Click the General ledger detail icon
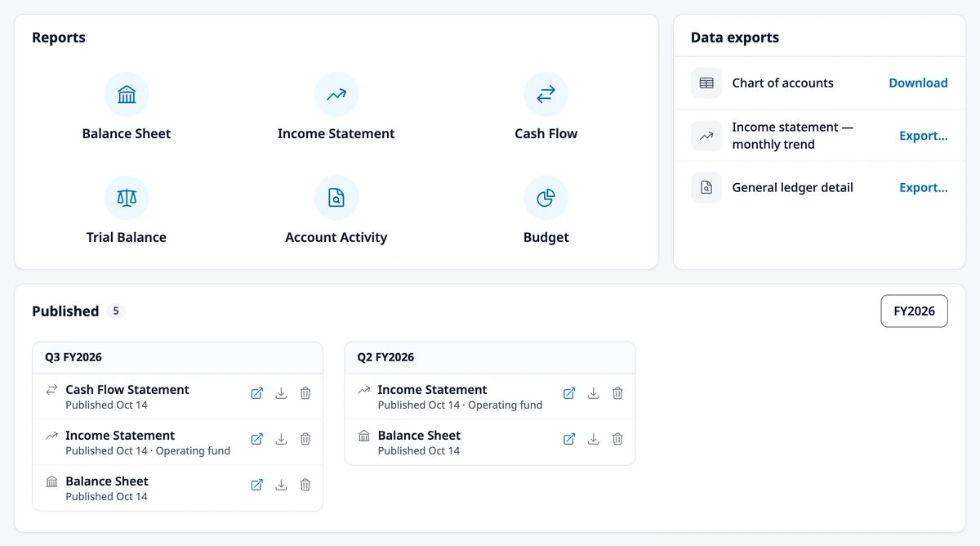 (706, 187)
